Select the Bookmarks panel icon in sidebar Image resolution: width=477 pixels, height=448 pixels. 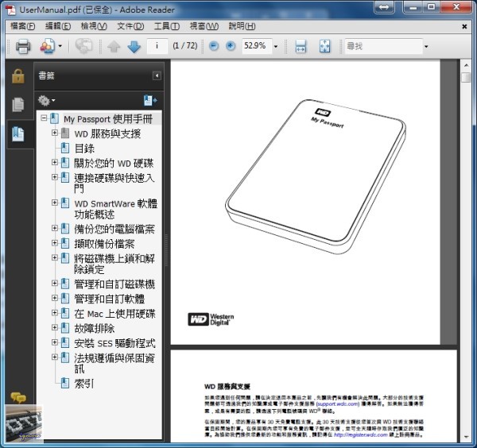pyautogui.click(x=18, y=134)
